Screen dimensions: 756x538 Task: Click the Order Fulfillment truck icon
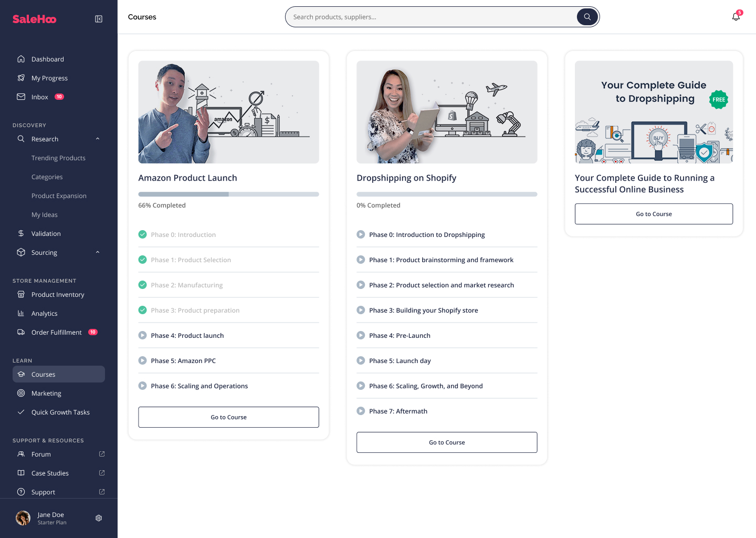pyautogui.click(x=21, y=332)
